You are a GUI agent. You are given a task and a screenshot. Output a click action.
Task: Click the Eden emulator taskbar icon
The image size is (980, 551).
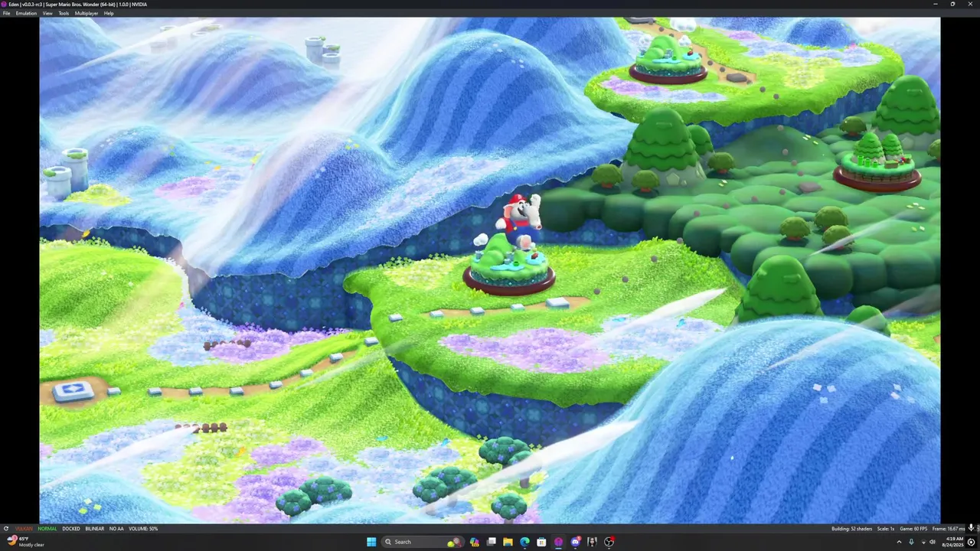(x=558, y=542)
